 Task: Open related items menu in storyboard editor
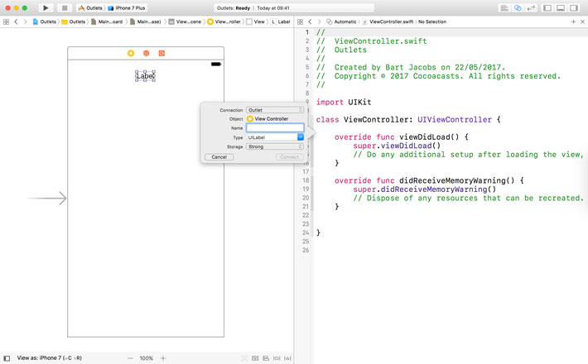coord(6,22)
